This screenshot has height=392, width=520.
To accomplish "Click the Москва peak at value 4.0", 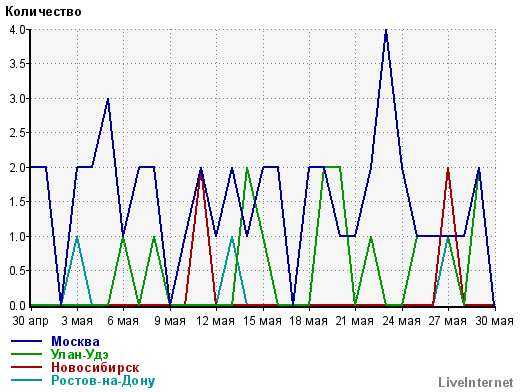I will pyautogui.click(x=386, y=31).
